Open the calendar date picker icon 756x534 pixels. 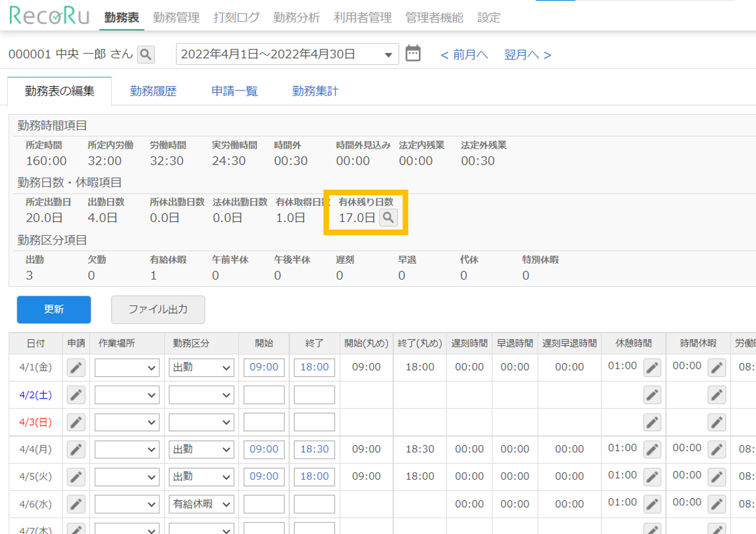click(x=413, y=54)
